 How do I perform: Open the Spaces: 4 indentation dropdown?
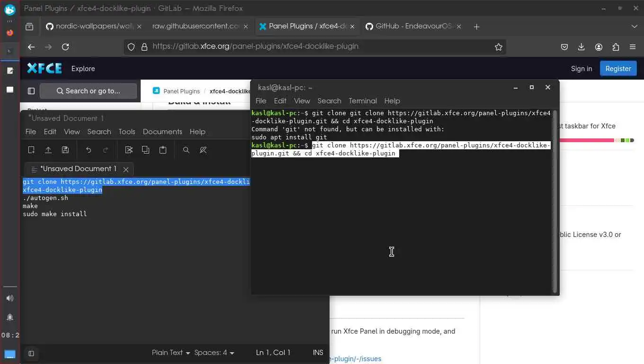(215, 353)
